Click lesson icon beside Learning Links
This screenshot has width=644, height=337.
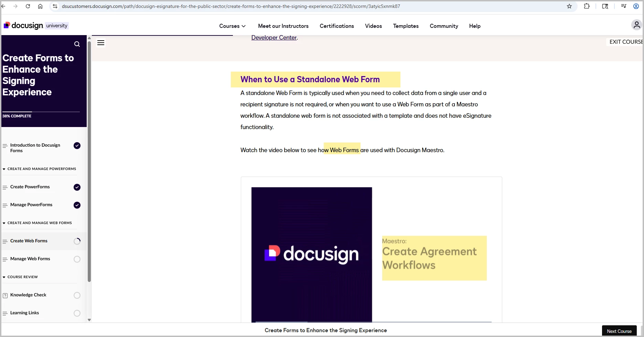(x=5, y=314)
